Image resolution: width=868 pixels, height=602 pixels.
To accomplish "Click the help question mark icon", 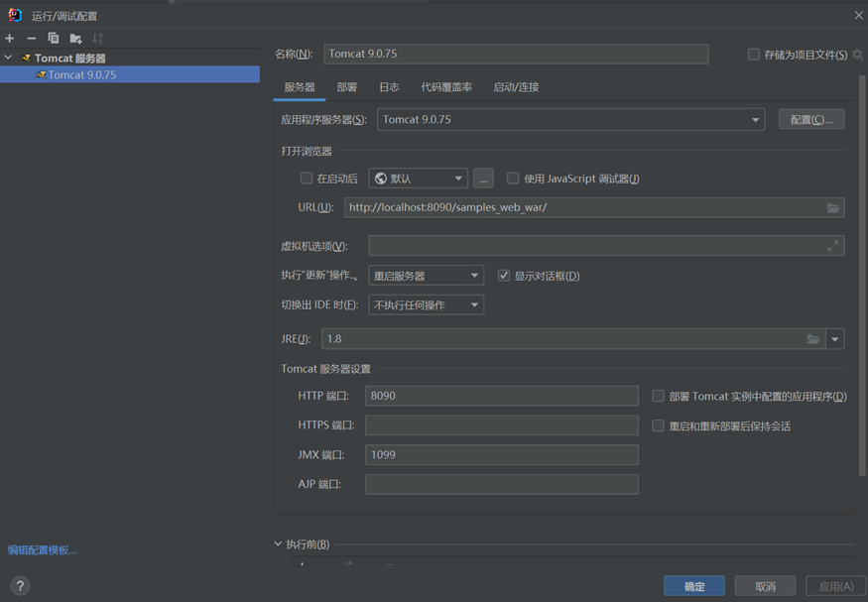I will 20,586.
